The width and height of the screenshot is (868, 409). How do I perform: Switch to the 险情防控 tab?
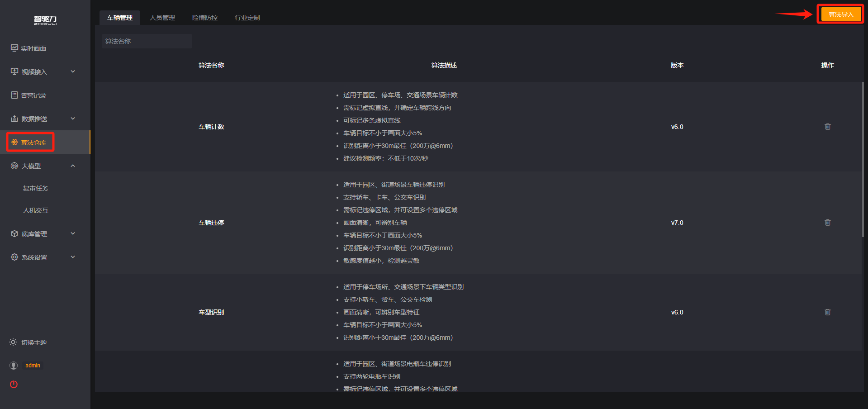[x=205, y=18]
